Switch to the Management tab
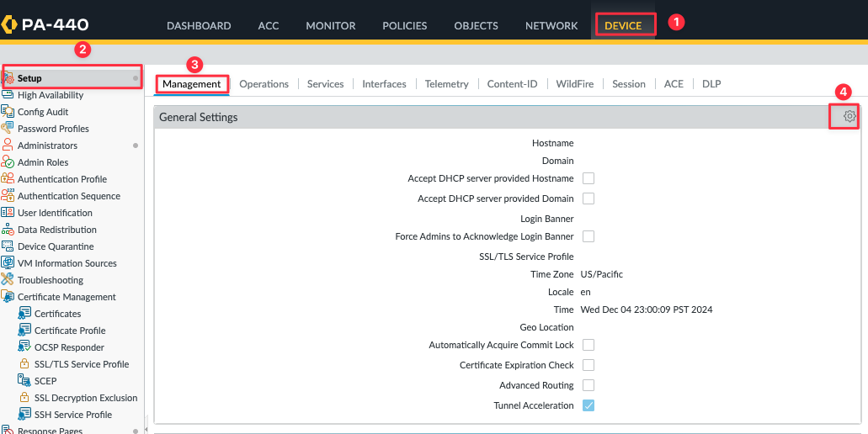The width and height of the screenshot is (868, 434). point(192,84)
